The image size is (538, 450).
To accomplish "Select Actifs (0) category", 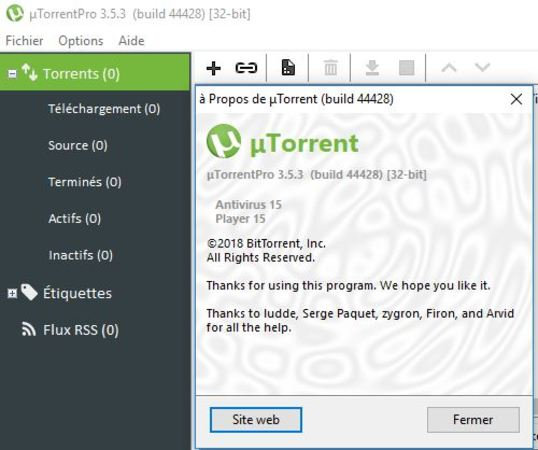I will [74, 218].
